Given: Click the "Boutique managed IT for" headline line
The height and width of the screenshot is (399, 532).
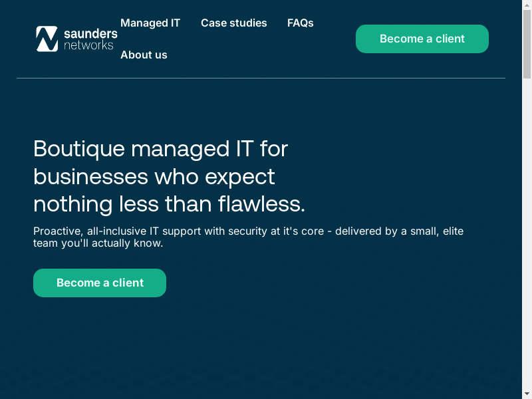Looking at the screenshot, I should (160, 148).
